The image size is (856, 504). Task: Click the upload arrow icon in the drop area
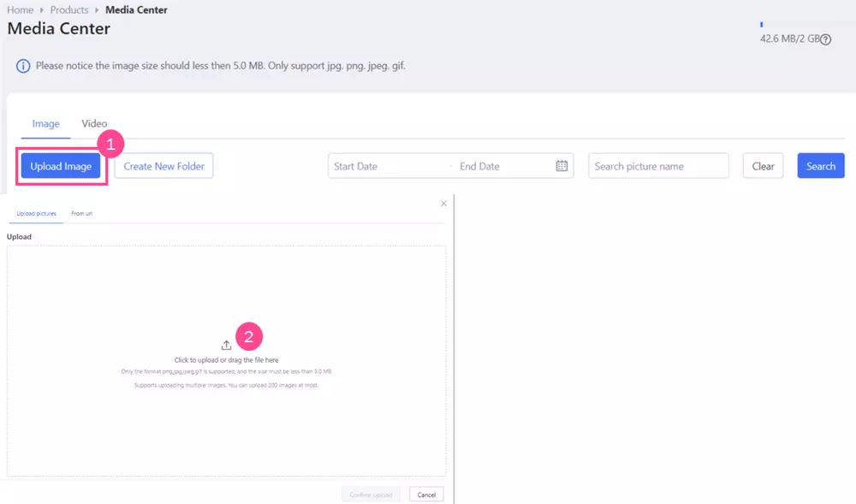click(x=226, y=346)
